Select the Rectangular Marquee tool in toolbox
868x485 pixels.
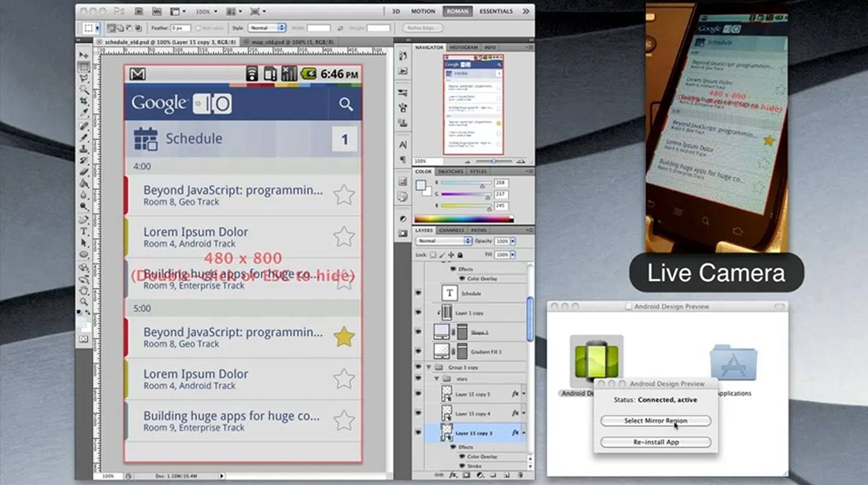[84, 67]
